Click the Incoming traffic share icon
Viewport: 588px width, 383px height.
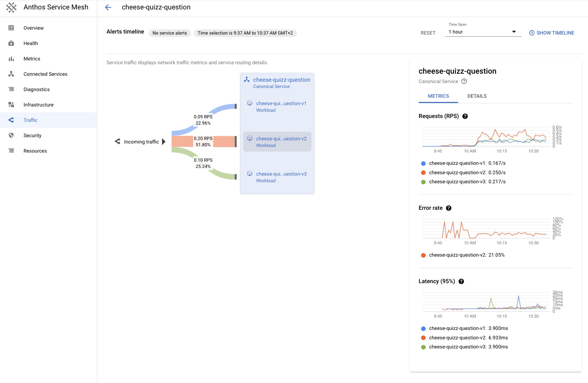118,141
